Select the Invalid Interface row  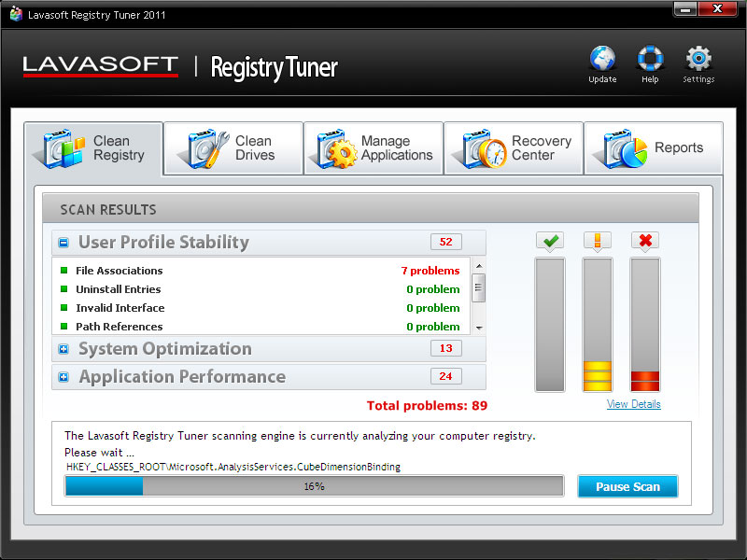(x=261, y=308)
